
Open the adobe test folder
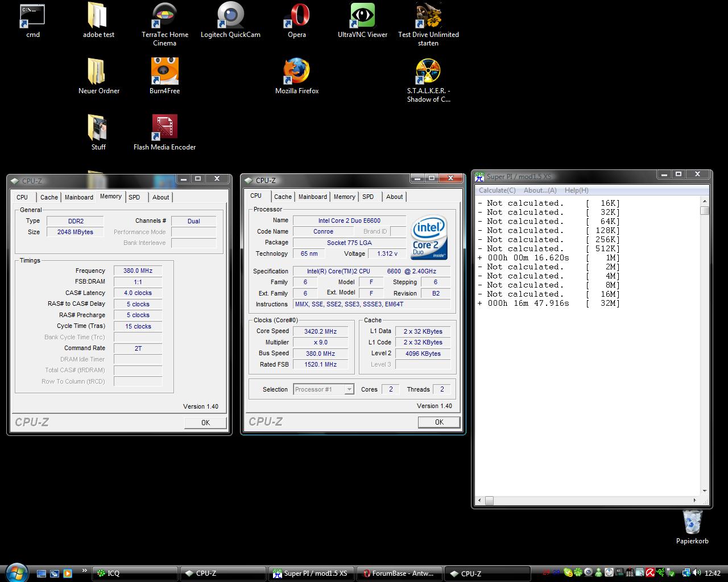(98, 20)
